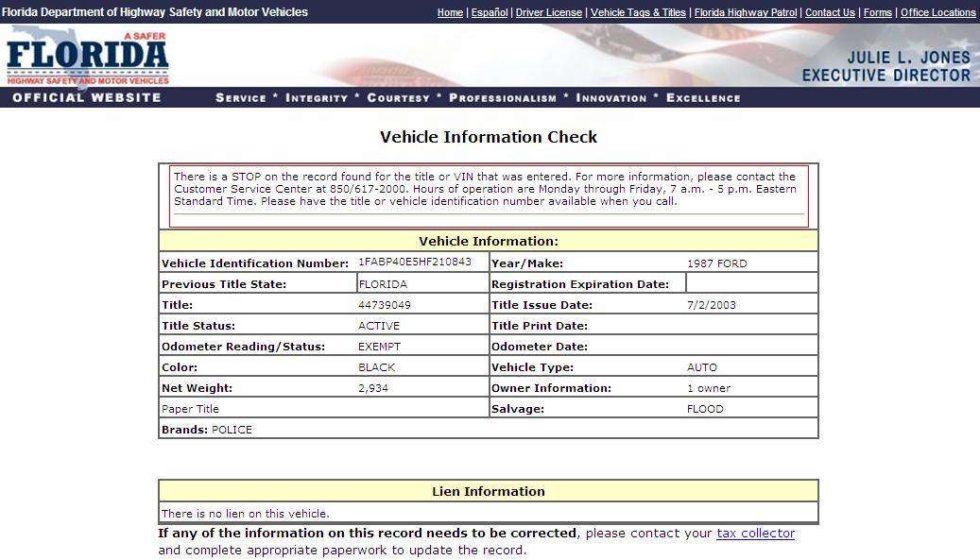Switch to the Español version
Image resolution: width=980 pixels, height=560 pixels.
coord(490,12)
